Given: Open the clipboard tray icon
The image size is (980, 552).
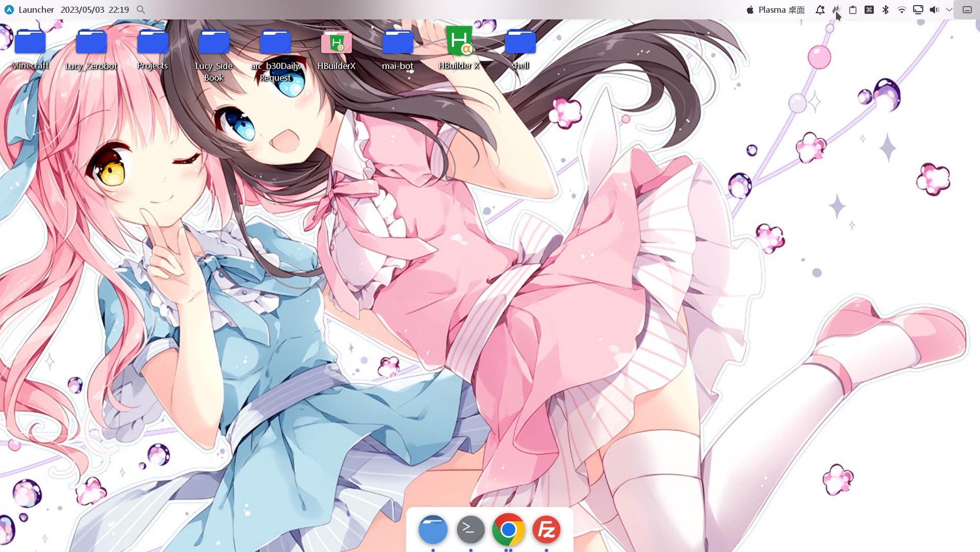Looking at the screenshot, I should [x=853, y=10].
